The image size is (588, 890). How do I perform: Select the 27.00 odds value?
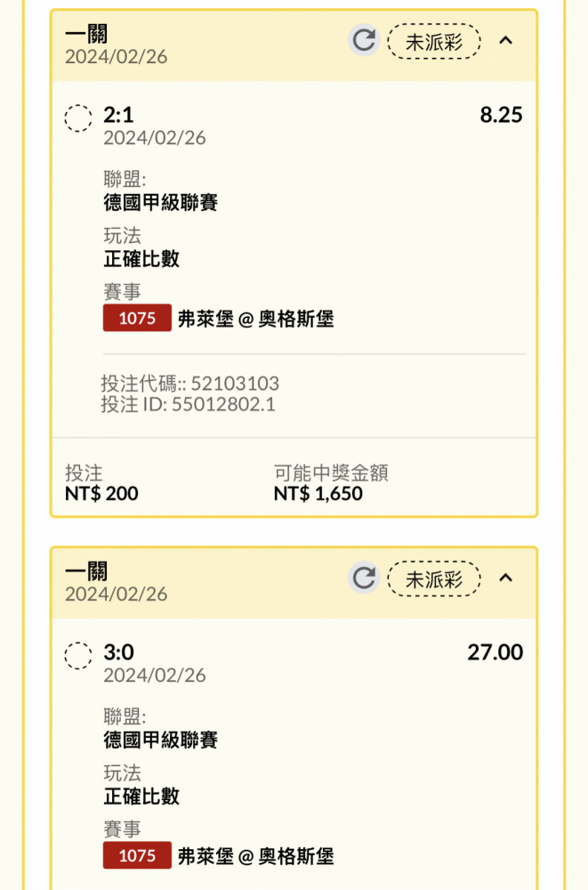[495, 652]
